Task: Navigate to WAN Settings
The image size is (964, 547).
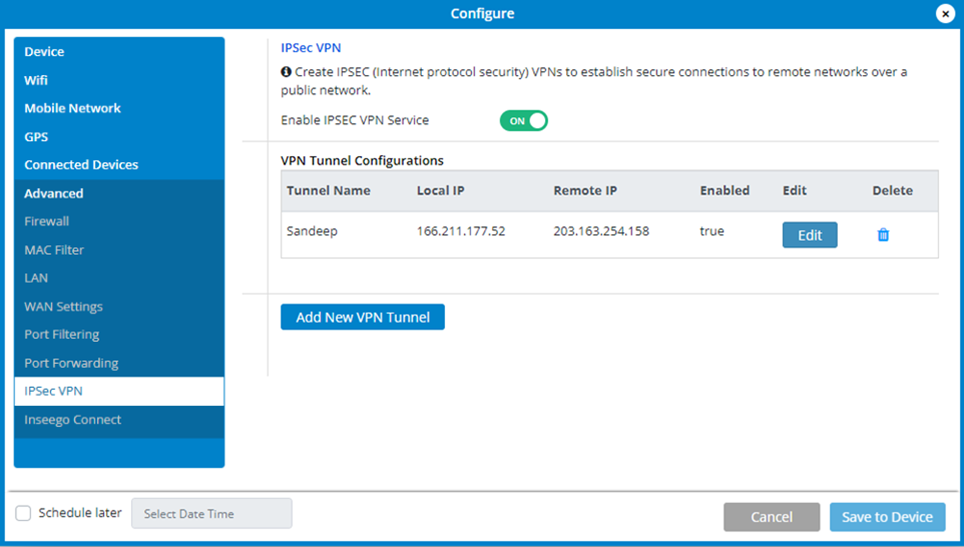Action: (63, 306)
